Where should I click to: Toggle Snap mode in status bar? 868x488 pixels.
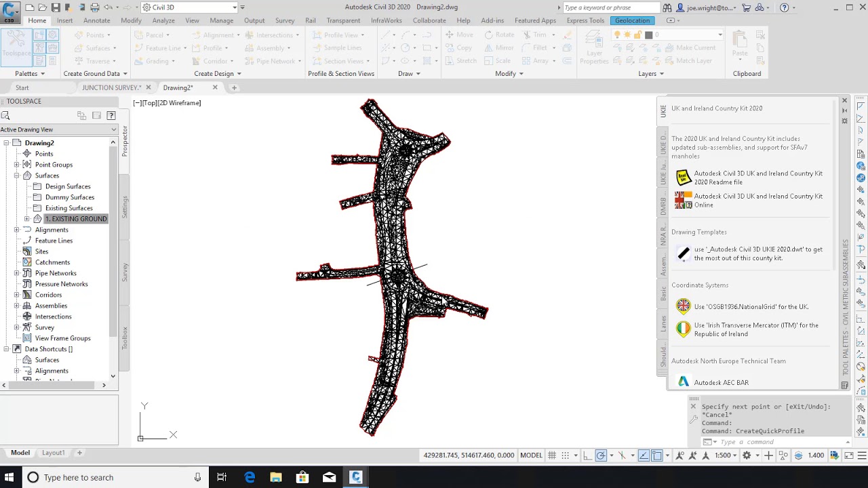click(566, 455)
